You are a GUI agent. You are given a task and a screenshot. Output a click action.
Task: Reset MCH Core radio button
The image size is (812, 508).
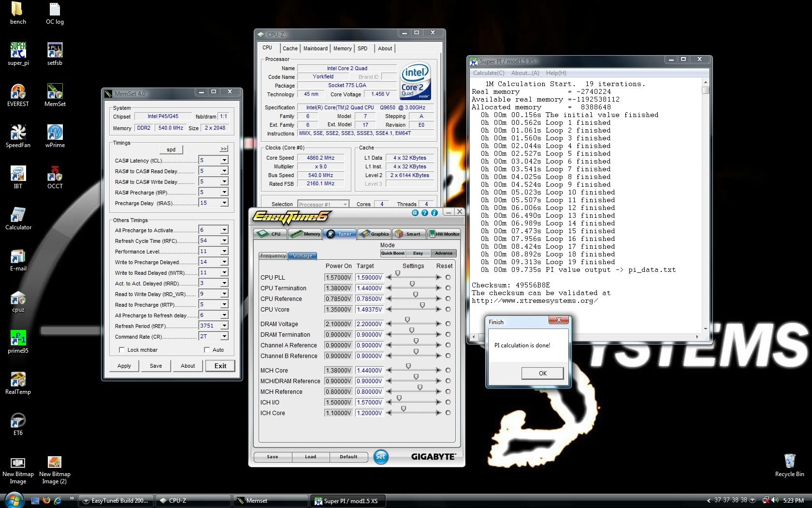pos(448,370)
